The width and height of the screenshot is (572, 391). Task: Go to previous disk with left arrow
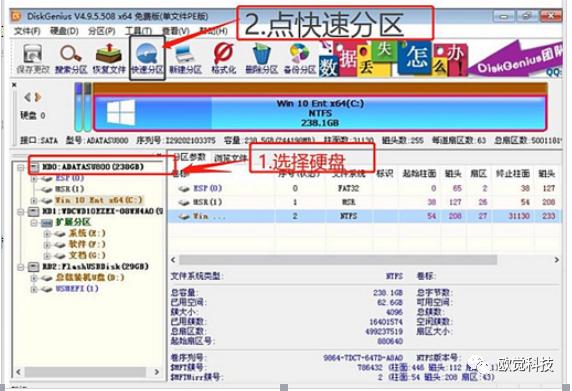27,97
